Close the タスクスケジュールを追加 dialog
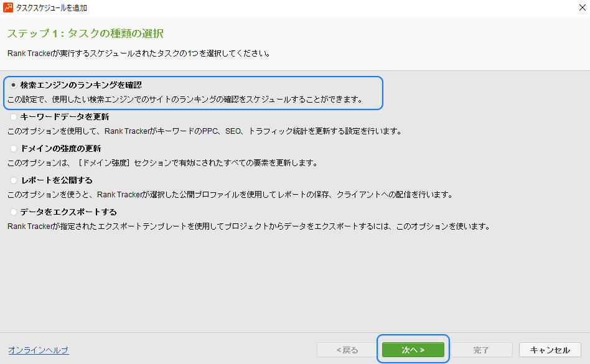 pos(582,7)
